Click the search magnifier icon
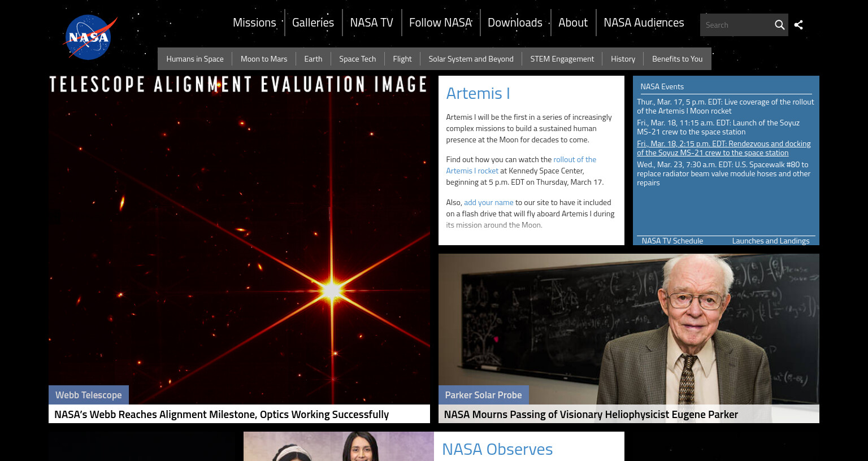Image resolution: width=868 pixels, height=461 pixels. [779, 25]
